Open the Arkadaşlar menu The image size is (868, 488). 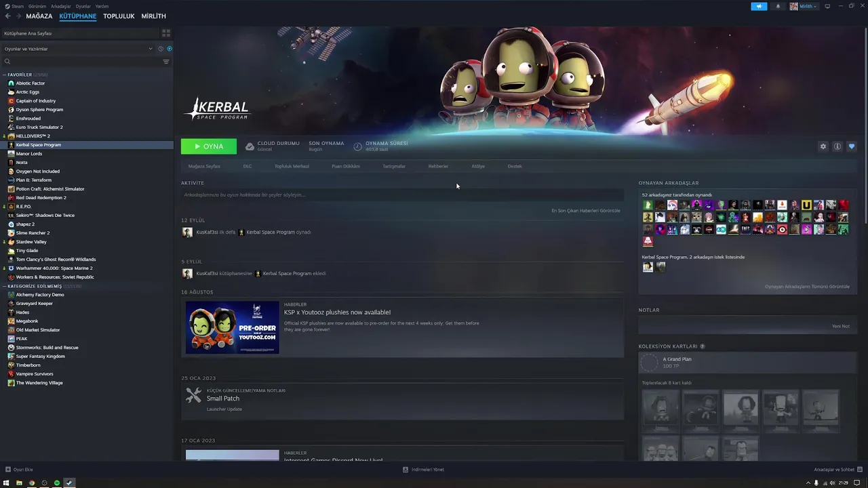coord(61,6)
